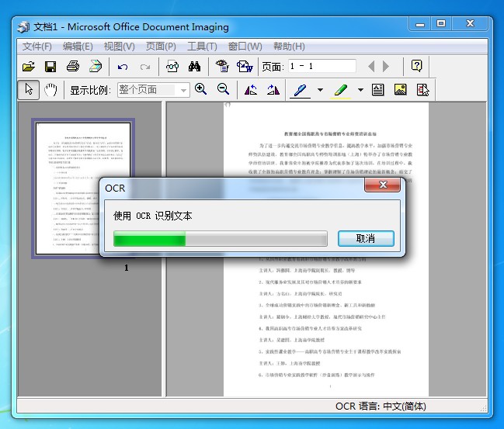This screenshot has height=429, width=504.
Task: Maximize the Document Imaging window
Action: click(x=441, y=24)
